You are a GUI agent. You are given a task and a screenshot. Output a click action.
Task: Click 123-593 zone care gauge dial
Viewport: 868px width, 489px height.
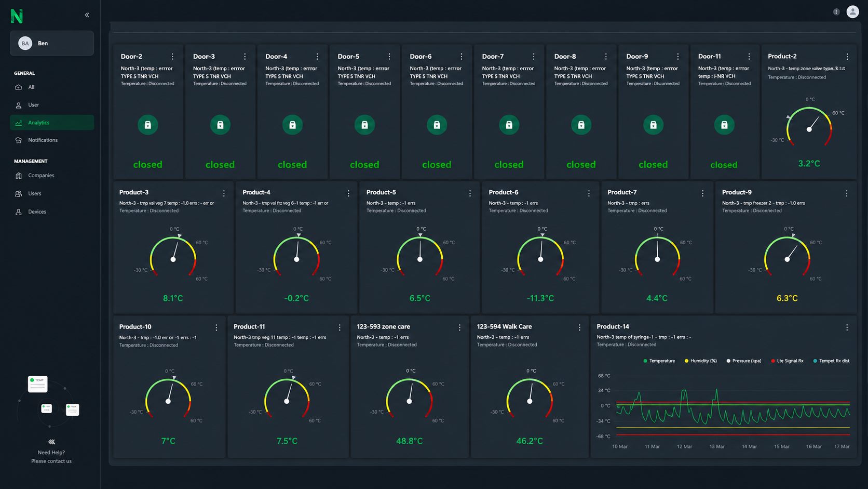(x=409, y=398)
